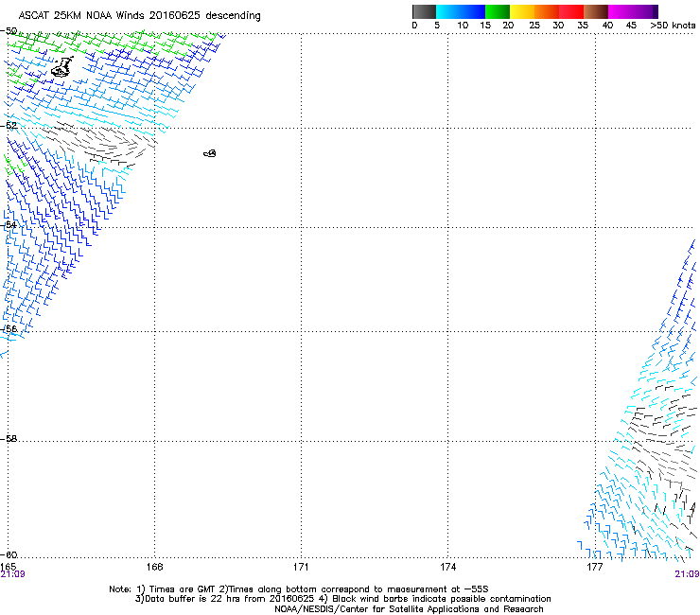
Task: Click the 171 longitude label
Action: [301, 567]
